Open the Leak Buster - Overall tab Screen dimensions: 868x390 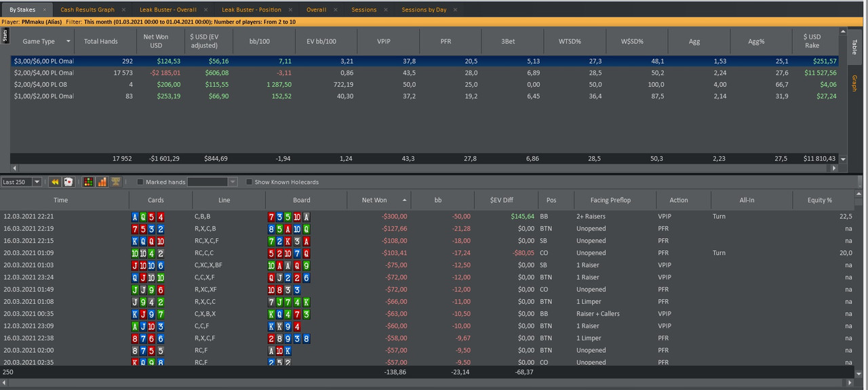[x=167, y=10]
